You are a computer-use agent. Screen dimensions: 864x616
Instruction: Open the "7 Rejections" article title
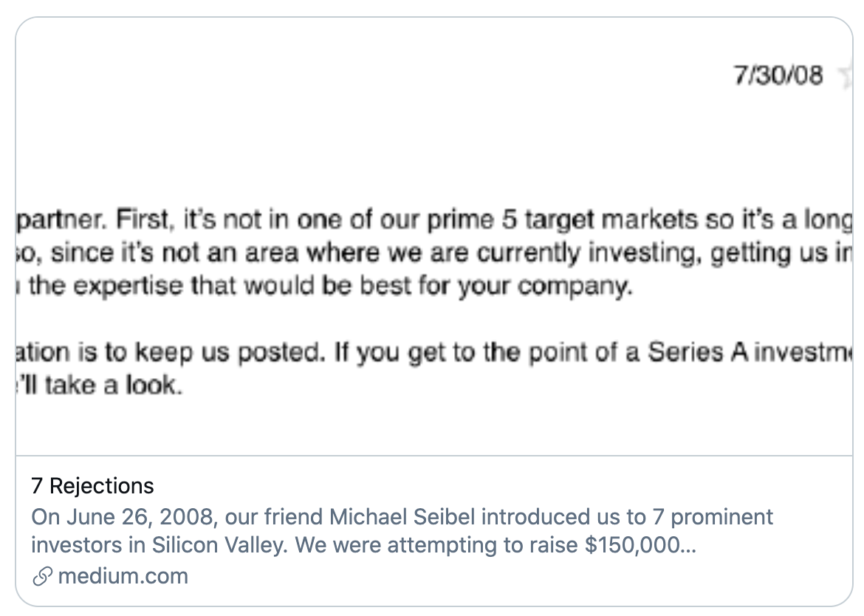pos(92,486)
